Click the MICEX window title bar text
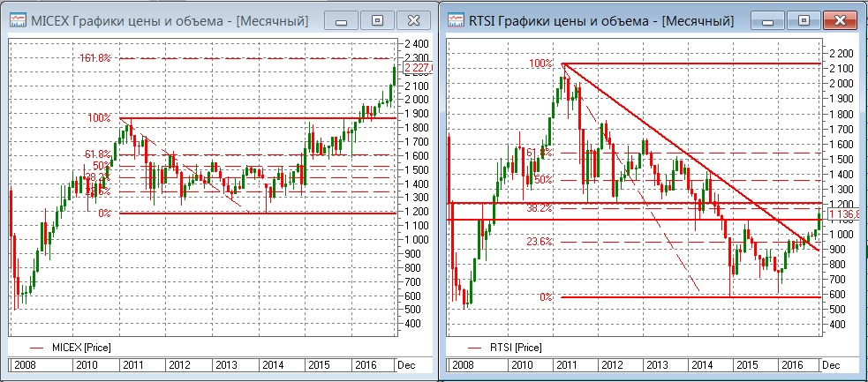The height and width of the screenshot is (382, 868). tap(170, 19)
